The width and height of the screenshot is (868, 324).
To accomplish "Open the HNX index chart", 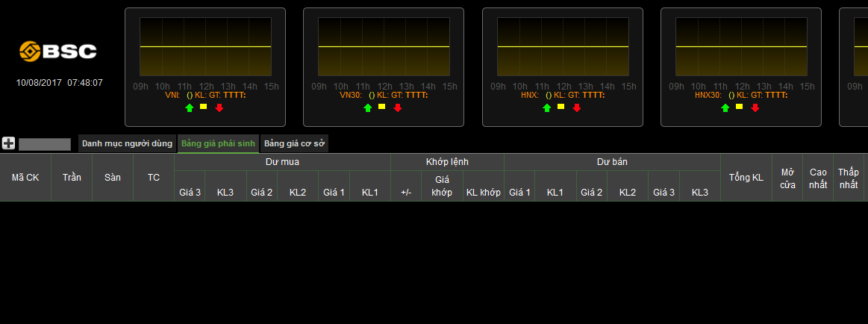I will tap(563, 47).
